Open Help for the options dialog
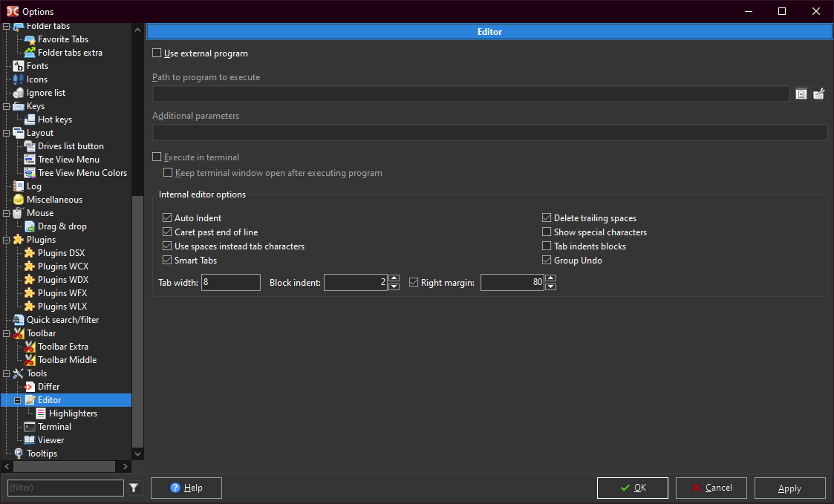 click(x=186, y=488)
